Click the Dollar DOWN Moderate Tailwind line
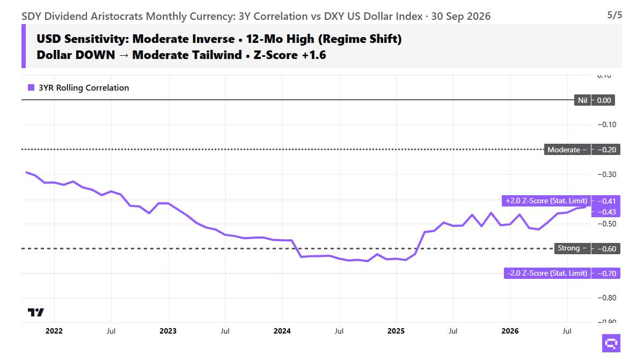Image resolution: width=644 pixels, height=362 pixels. pos(181,55)
